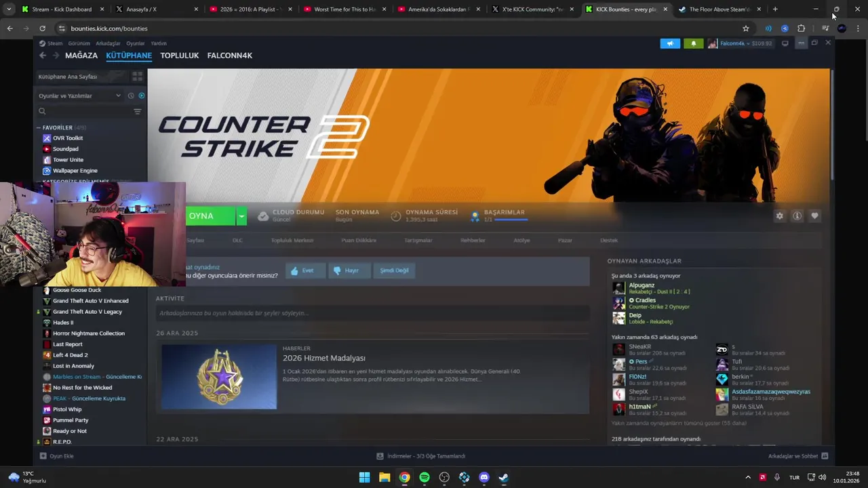Screen dimensions: 868x488
Task: Switch to Stream - Kick Dashboard tab
Action: click(x=62, y=9)
